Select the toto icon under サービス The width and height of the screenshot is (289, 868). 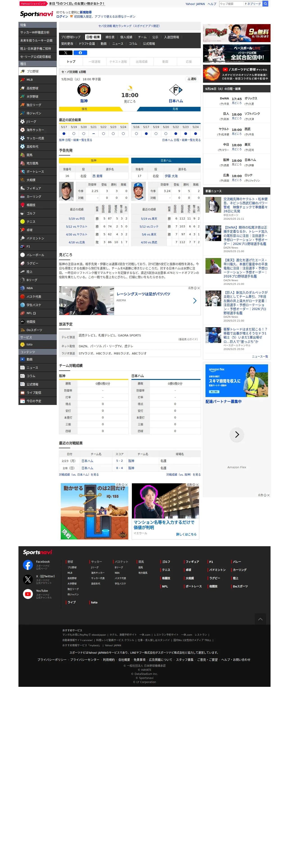coord(23,345)
